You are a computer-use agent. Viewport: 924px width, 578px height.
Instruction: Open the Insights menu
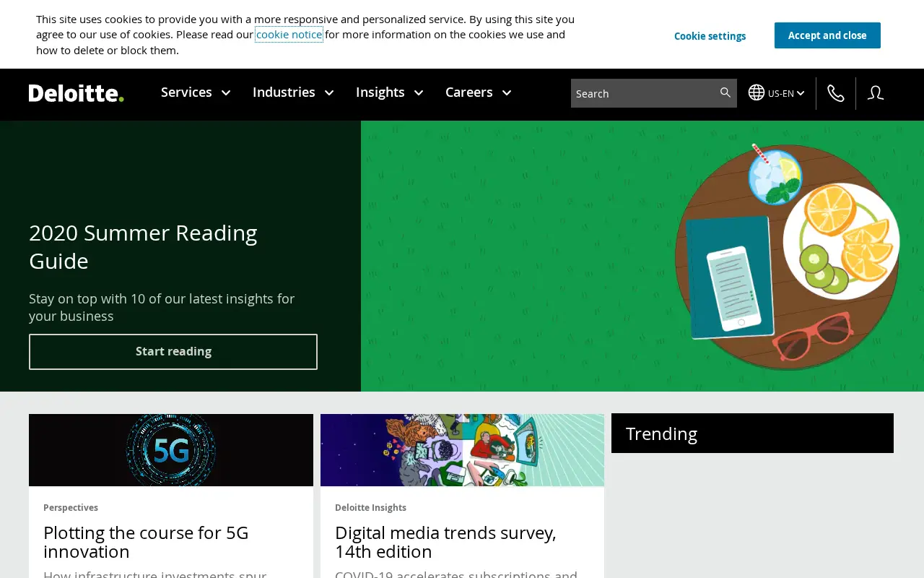pyautogui.click(x=380, y=92)
